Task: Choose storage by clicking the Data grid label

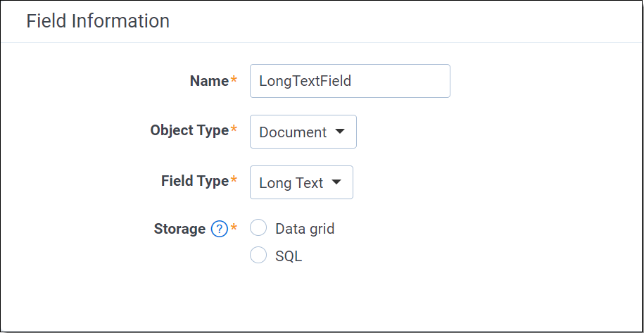Action: pyautogui.click(x=305, y=229)
